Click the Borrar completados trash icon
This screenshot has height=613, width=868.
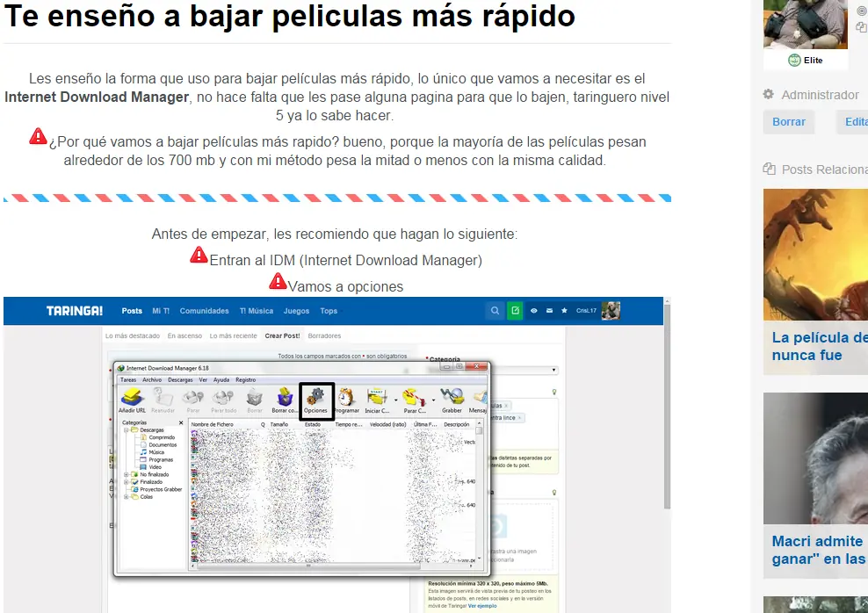click(286, 398)
